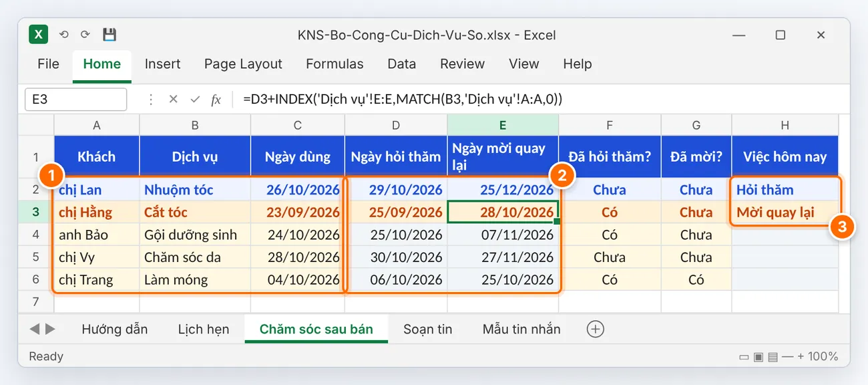Click the Name Box showing E3

(75, 100)
